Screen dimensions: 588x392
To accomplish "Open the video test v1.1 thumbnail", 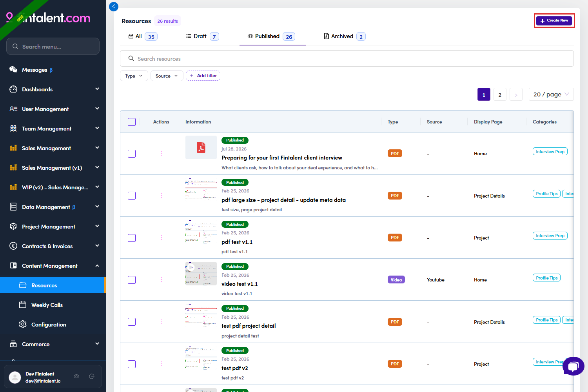I will click(x=201, y=274).
